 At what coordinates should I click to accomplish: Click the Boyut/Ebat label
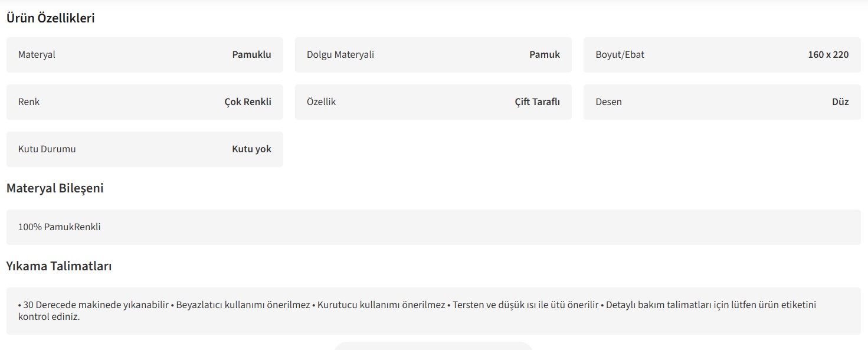point(620,55)
